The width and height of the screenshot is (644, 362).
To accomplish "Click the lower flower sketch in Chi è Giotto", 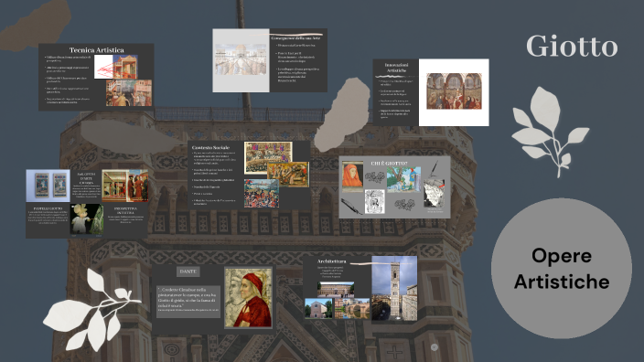I will click(404, 205).
